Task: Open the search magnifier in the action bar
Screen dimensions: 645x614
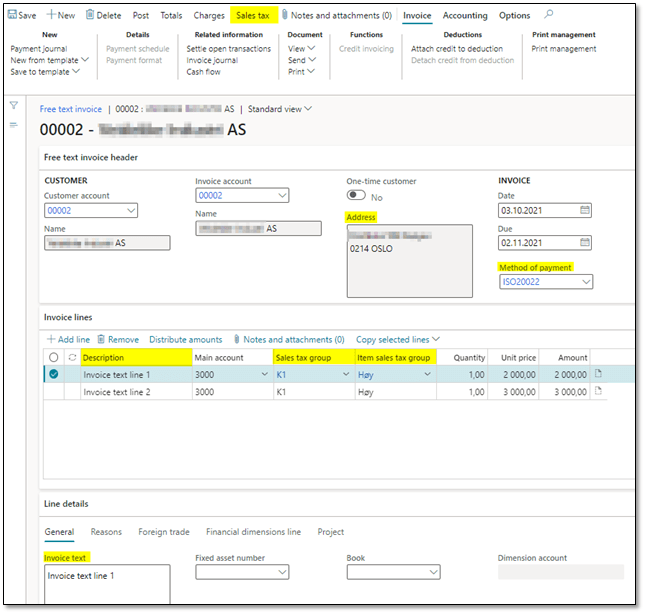Action: 548,16
